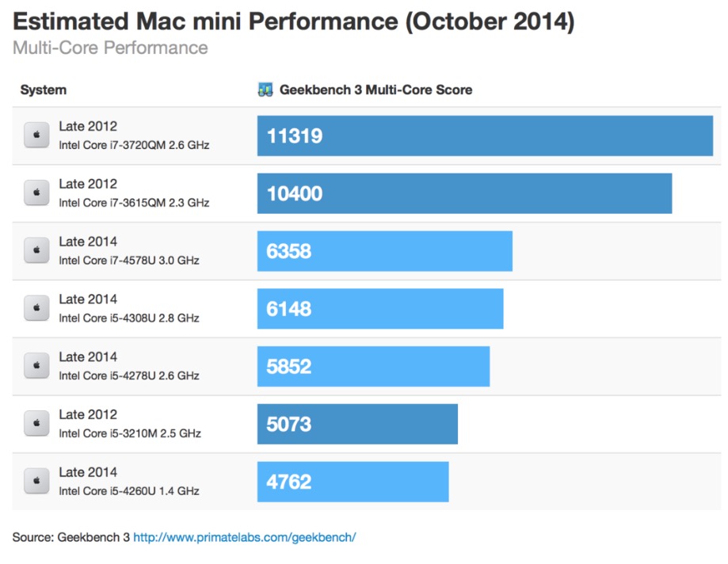Click the Mac mini icon for i5-4260U
Image resolution: width=728 pixels, height=564 pixels.
pyautogui.click(x=36, y=481)
